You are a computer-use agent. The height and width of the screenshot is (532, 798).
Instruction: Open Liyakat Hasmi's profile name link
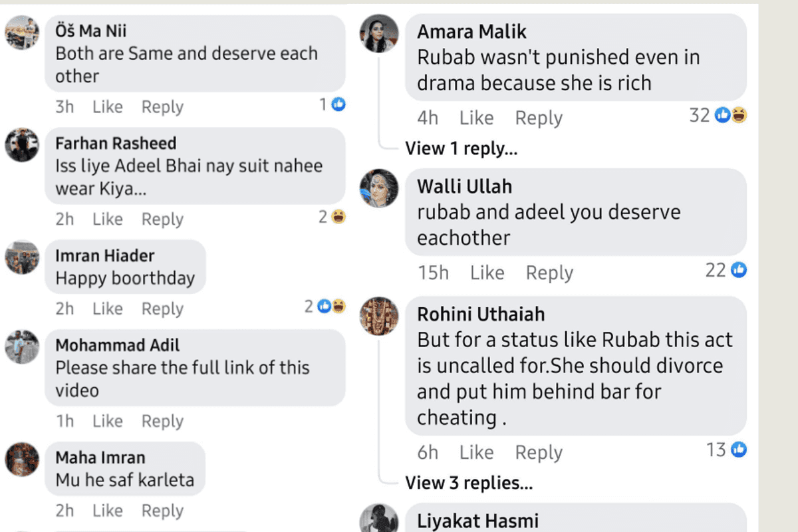(x=477, y=521)
